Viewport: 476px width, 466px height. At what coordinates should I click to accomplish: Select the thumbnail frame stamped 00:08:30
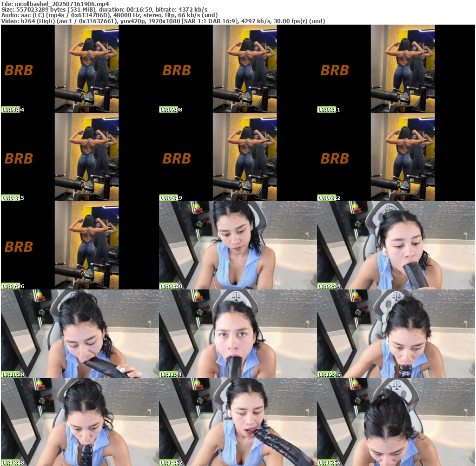click(238, 245)
